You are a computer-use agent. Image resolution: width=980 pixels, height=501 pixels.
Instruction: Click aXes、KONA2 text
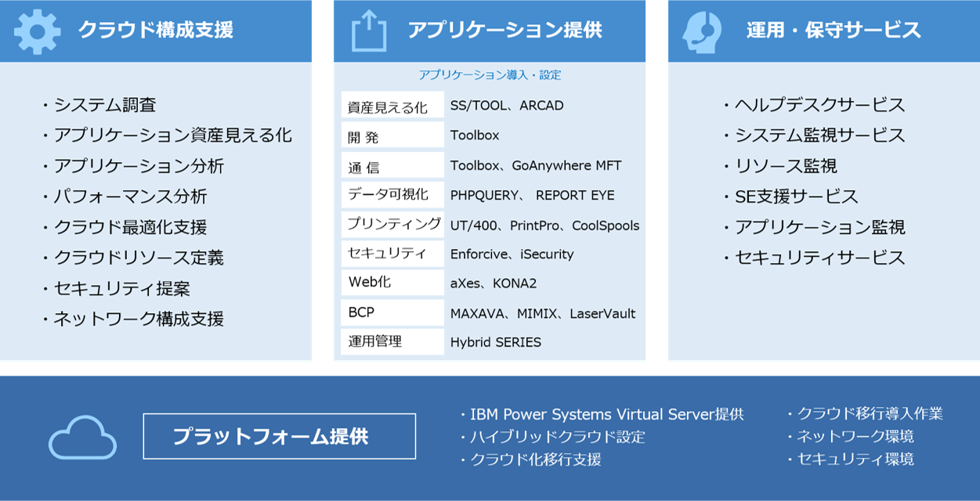(x=494, y=283)
